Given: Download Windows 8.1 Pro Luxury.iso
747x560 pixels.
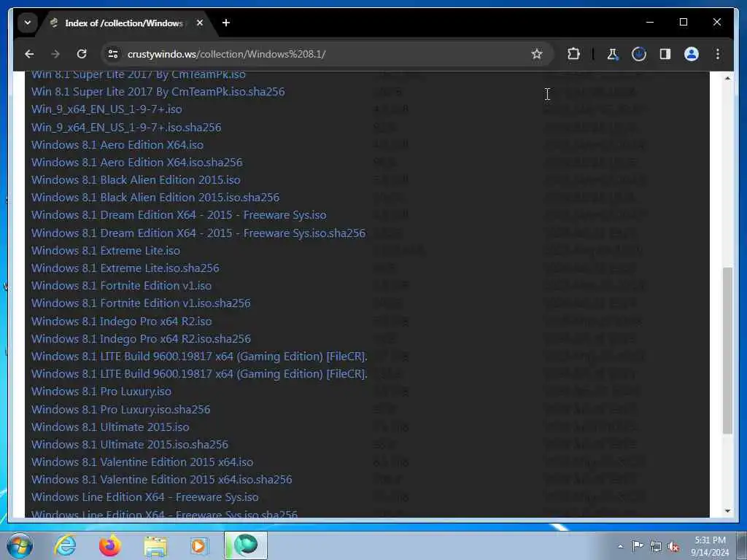Looking at the screenshot, I should point(101,392).
